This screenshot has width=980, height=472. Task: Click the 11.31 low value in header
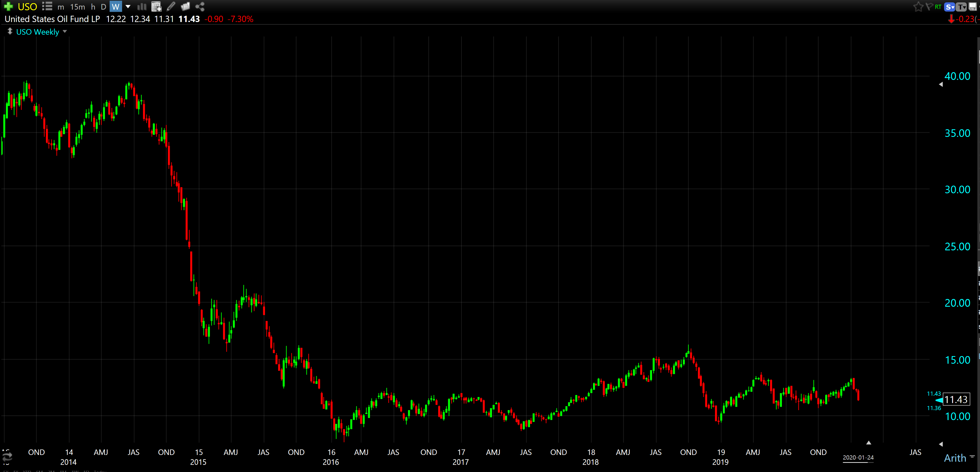pos(164,19)
